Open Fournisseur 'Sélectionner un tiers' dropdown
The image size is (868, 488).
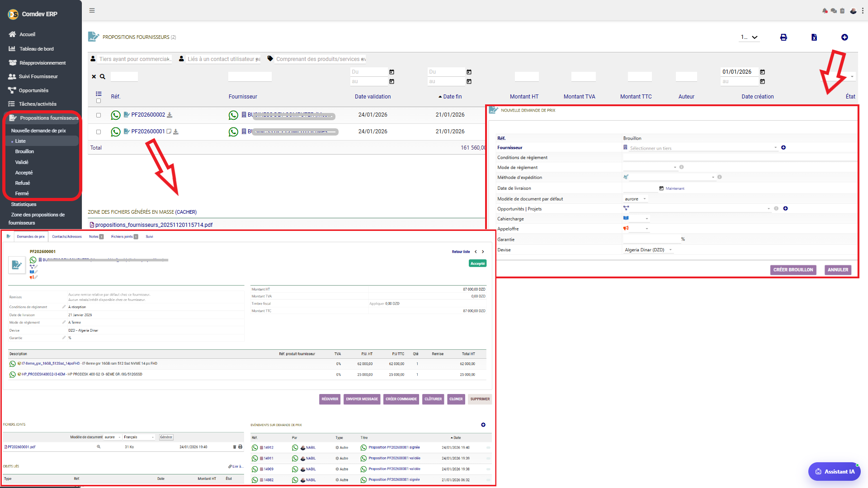[x=703, y=148]
